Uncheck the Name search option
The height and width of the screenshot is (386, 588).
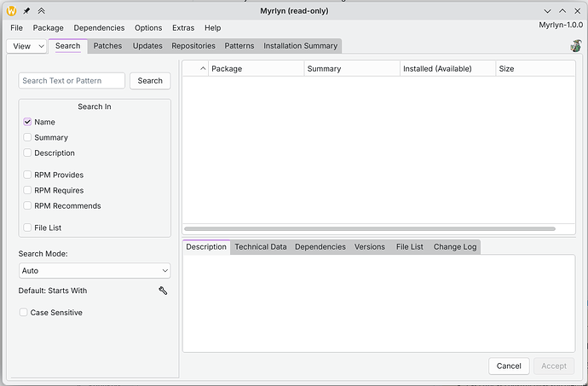28,122
